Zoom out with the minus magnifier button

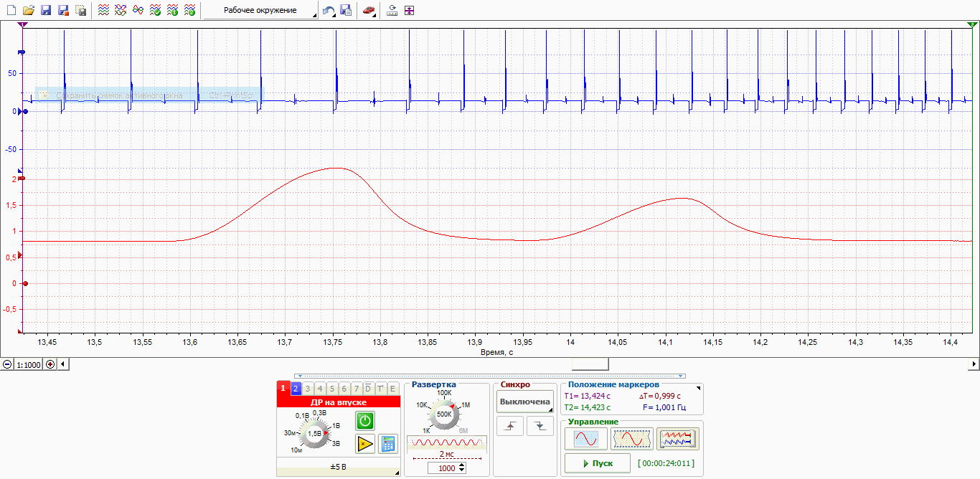point(6,364)
